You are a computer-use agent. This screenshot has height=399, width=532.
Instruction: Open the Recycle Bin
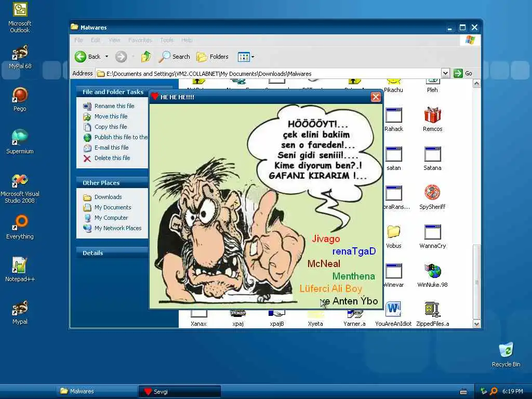pyautogui.click(x=506, y=354)
